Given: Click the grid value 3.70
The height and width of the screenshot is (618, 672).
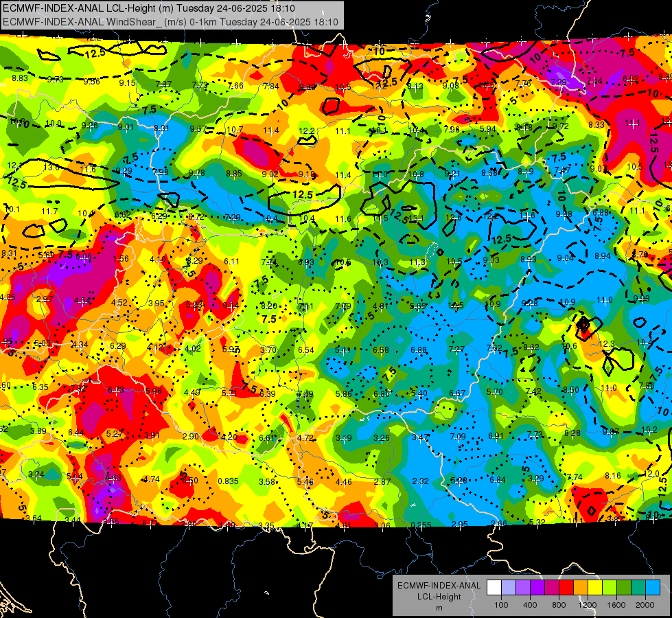Looking at the screenshot, I should coord(268,350).
